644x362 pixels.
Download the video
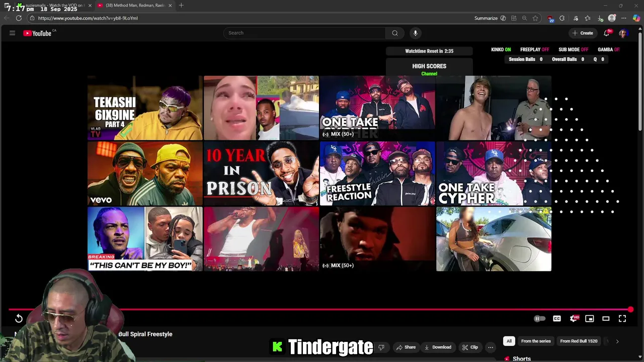438,347
